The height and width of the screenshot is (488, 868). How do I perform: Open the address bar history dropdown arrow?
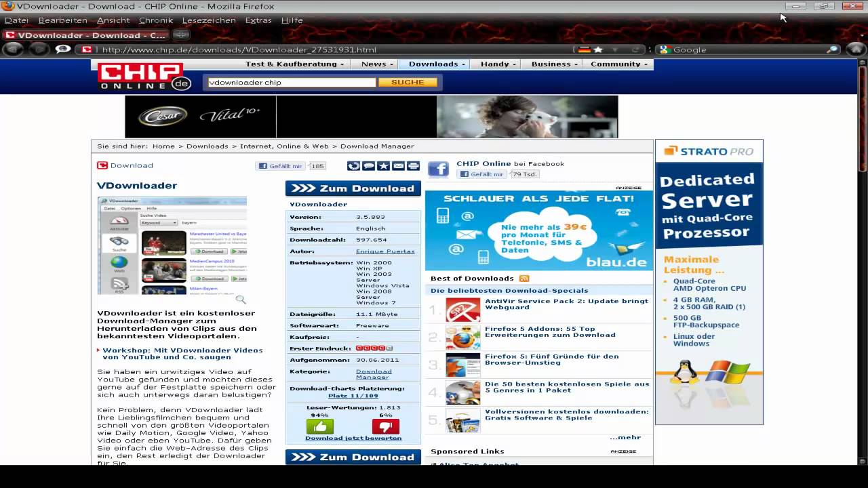coord(616,49)
